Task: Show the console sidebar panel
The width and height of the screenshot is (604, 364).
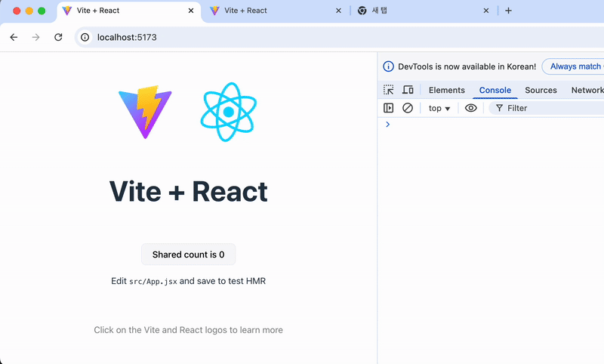Action: click(x=388, y=108)
